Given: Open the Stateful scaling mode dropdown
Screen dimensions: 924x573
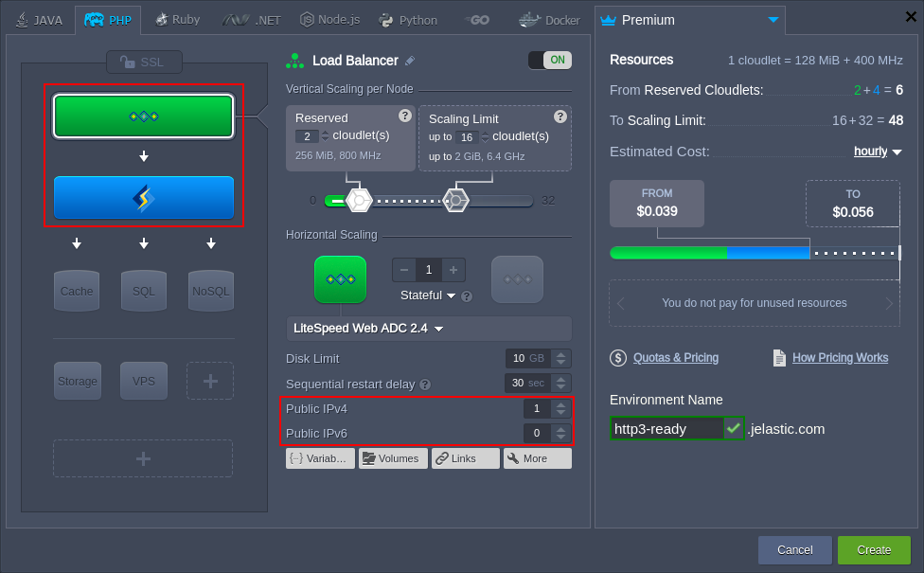Looking at the screenshot, I should tap(428, 295).
